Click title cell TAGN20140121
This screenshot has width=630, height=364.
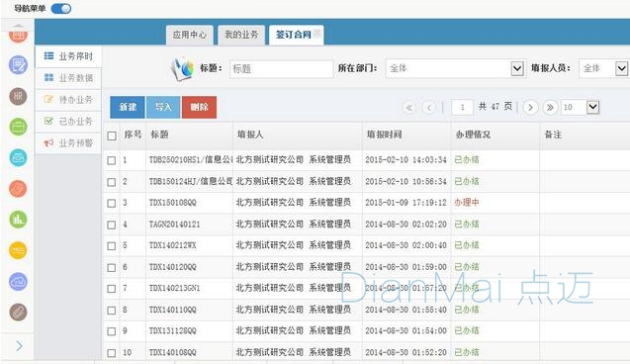click(x=174, y=225)
